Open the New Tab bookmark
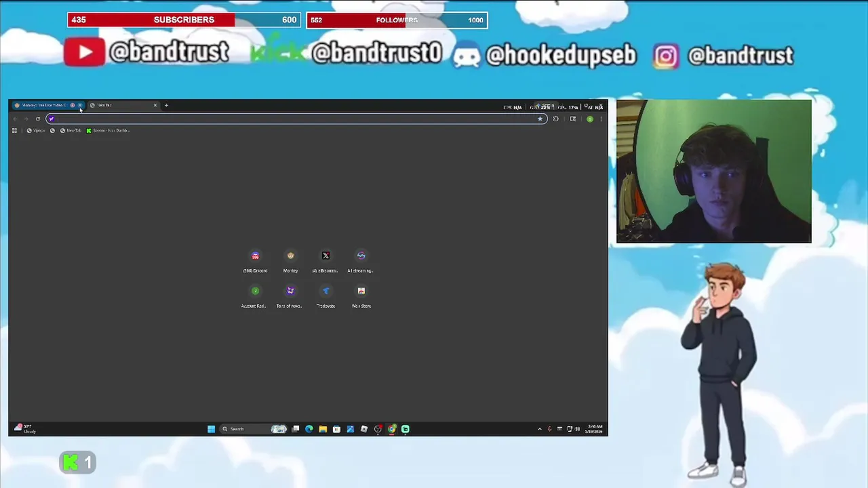Image resolution: width=868 pixels, height=488 pixels. [71, 130]
